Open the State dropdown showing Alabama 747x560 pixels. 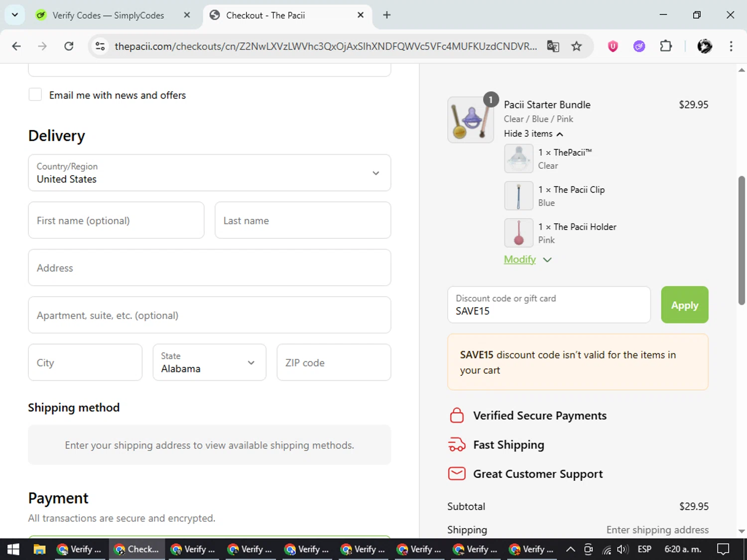210,362
